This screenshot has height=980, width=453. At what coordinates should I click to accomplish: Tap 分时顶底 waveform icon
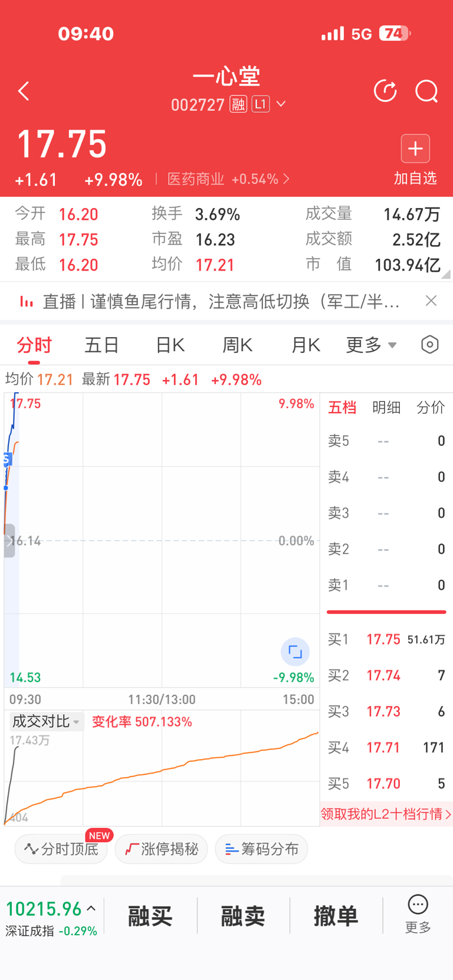pyautogui.click(x=31, y=849)
